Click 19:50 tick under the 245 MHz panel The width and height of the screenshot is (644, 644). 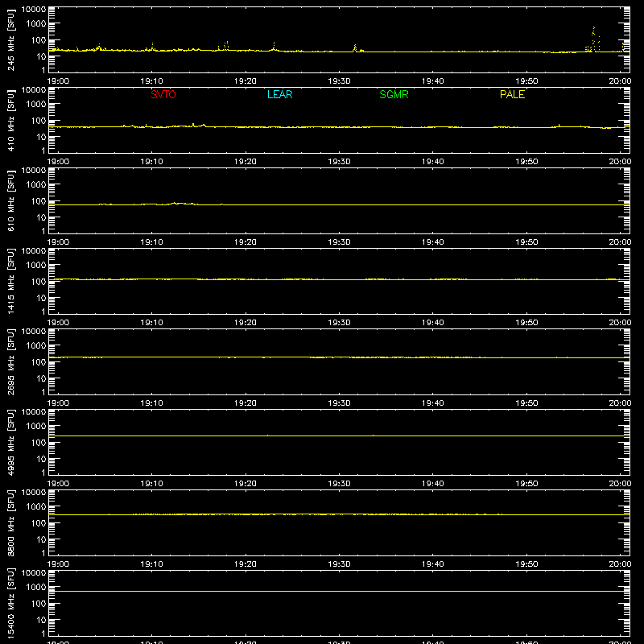coord(526,81)
